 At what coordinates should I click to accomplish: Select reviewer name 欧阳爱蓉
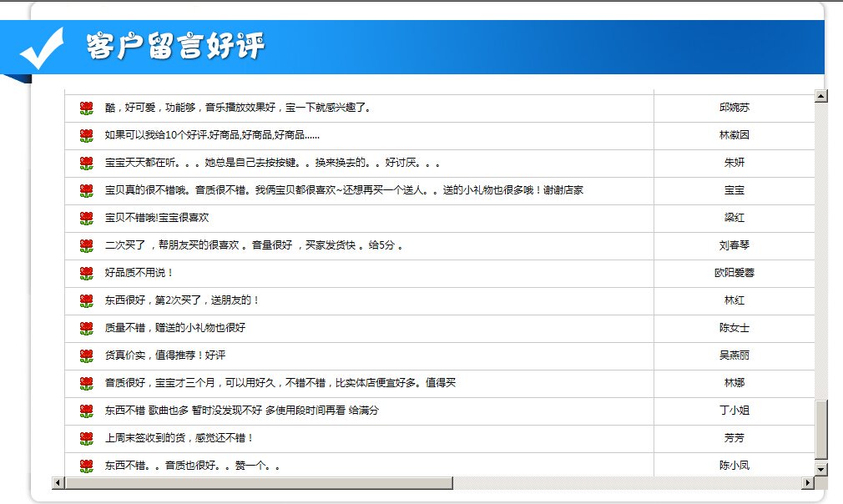(x=734, y=273)
